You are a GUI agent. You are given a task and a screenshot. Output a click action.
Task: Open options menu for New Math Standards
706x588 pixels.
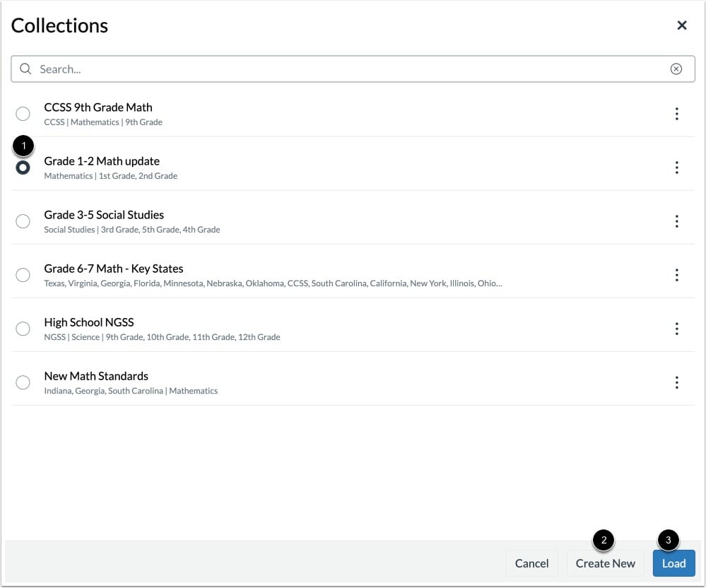[x=676, y=382]
